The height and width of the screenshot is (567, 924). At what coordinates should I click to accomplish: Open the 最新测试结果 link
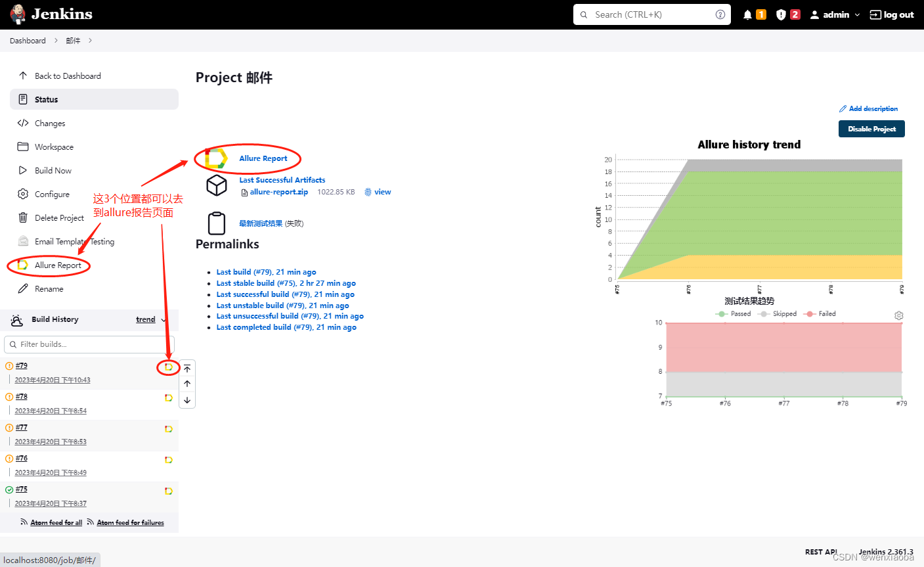click(x=261, y=223)
